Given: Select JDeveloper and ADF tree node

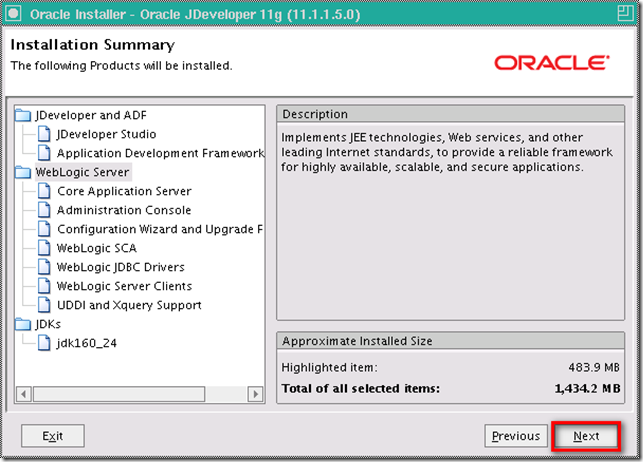Looking at the screenshot, I should 91,115.
